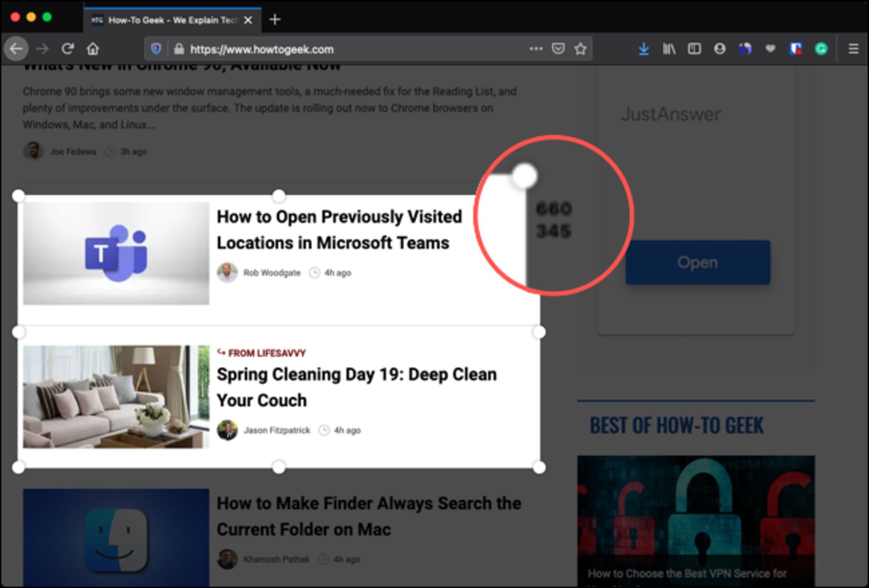Toggle the sidebar view icon
The width and height of the screenshot is (869, 588).
point(694,49)
